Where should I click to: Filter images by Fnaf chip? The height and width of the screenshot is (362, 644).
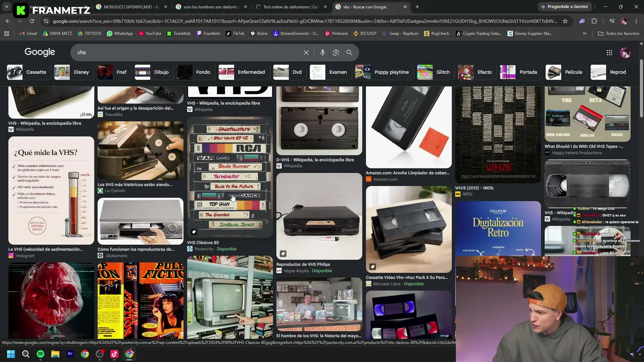pyautogui.click(x=114, y=72)
